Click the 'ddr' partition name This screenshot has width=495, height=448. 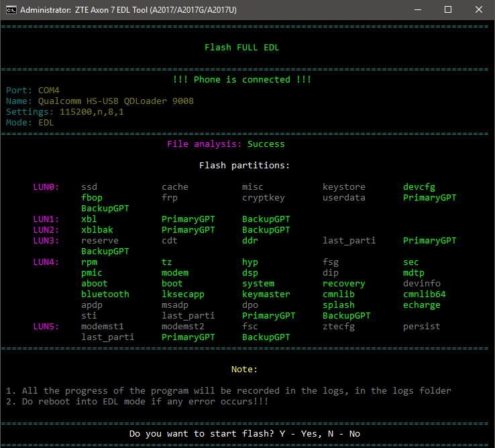[250, 241]
